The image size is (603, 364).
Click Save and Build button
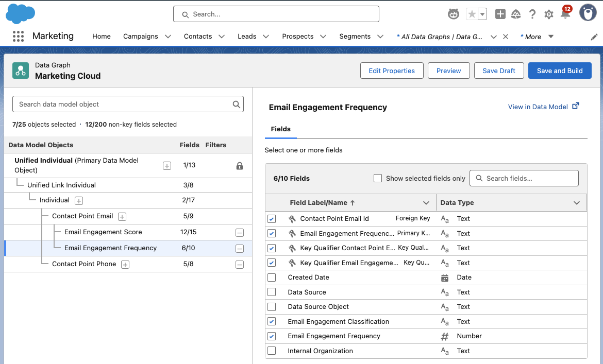click(x=560, y=71)
